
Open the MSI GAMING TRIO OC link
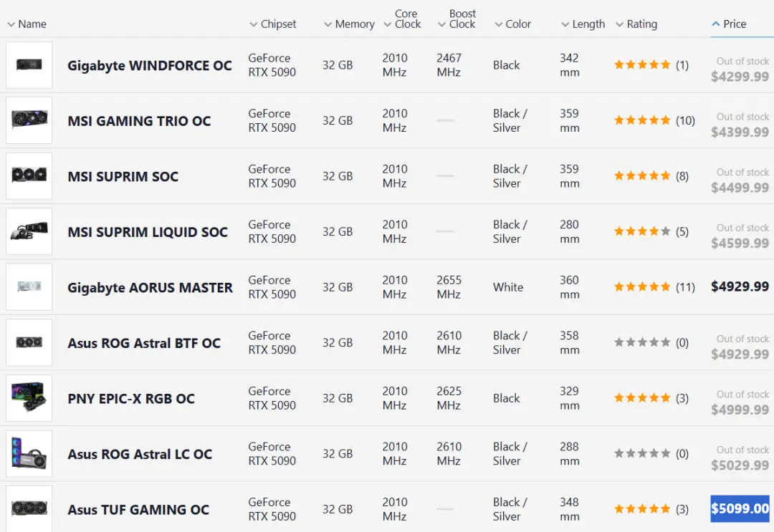[x=139, y=121]
